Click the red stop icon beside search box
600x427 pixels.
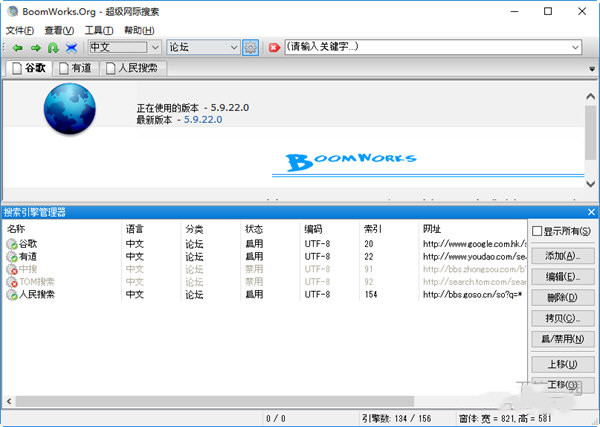pos(273,47)
